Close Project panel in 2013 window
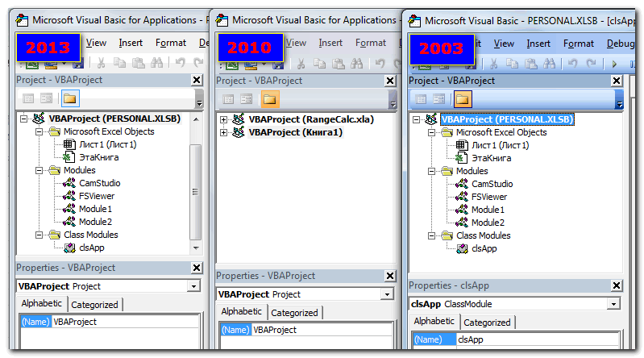This screenshot has width=644, height=358. click(x=197, y=80)
